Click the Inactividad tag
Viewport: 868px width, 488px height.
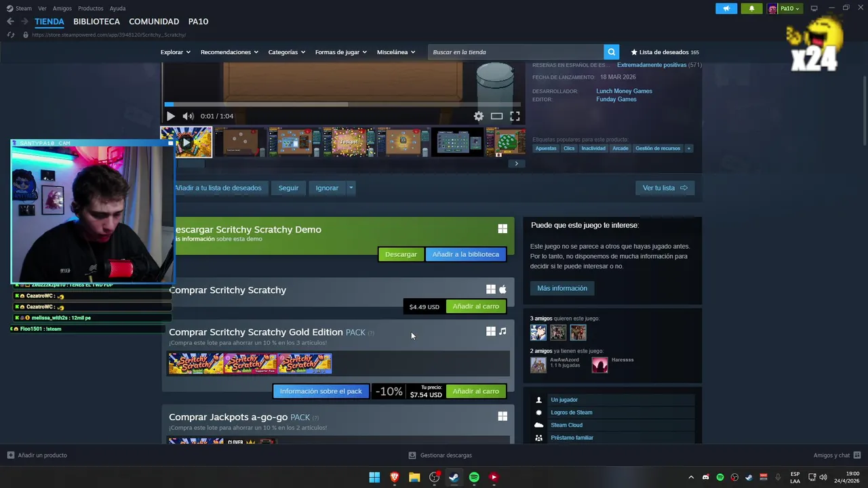tap(593, 148)
